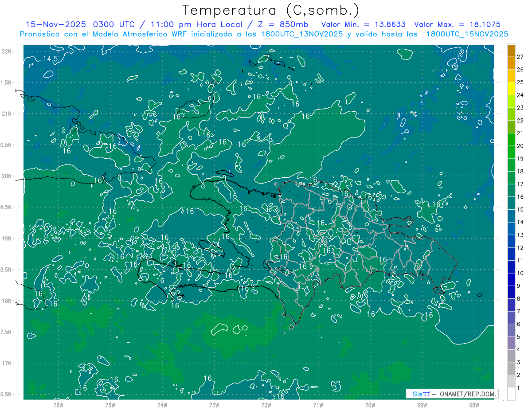
Task: Click the initialization time '1800UTC_13NOV2025'
Action: tap(301, 34)
